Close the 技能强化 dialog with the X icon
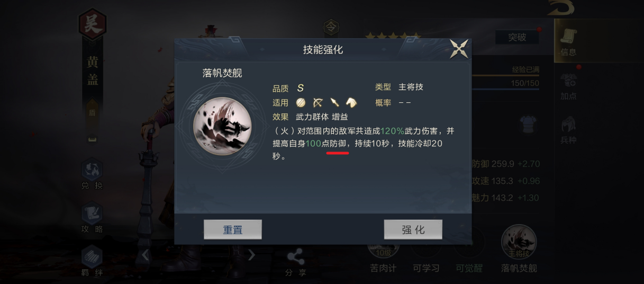644x284 pixels. [x=458, y=49]
